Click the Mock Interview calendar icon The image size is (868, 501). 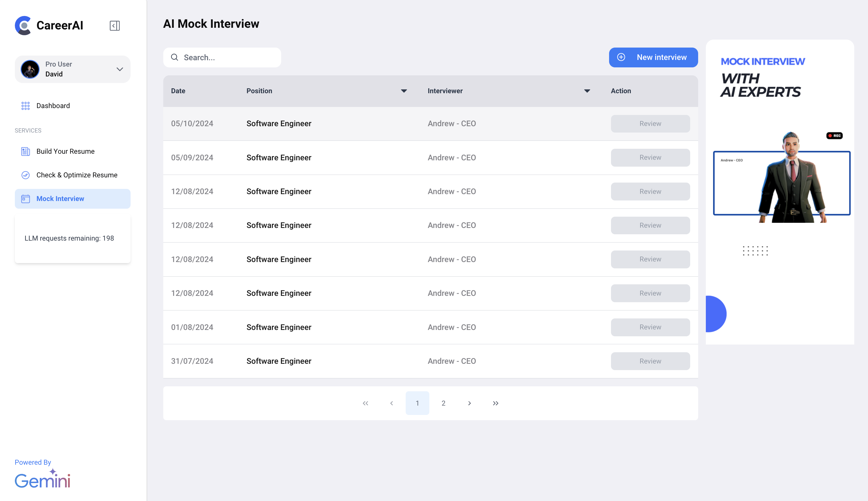click(26, 199)
